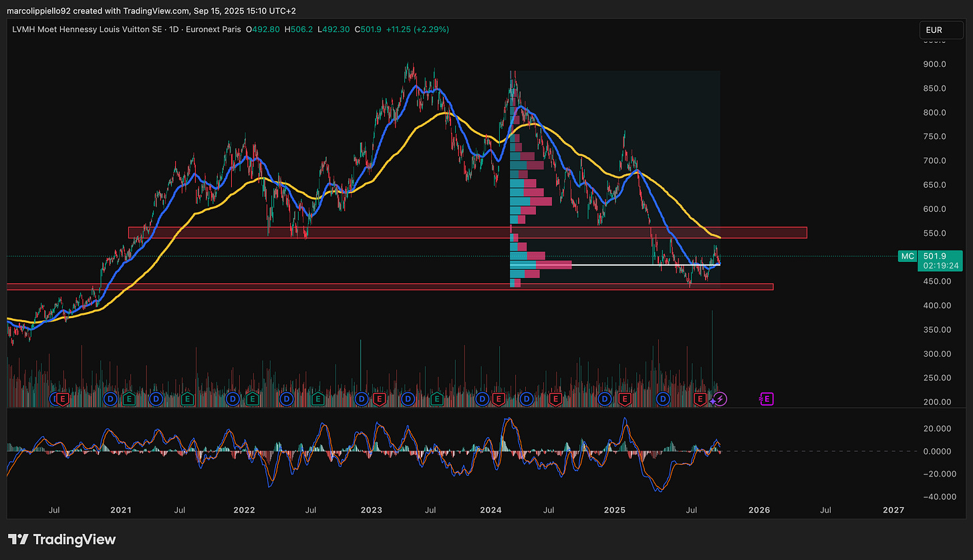Open the dividend marker at April 2023
Screen dimensions: 973x560
click(x=408, y=399)
